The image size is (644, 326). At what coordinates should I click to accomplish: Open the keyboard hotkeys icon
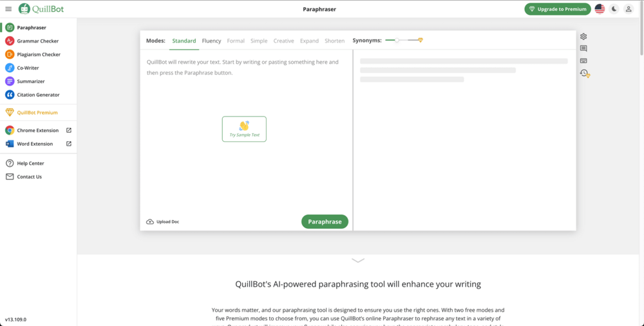(583, 61)
